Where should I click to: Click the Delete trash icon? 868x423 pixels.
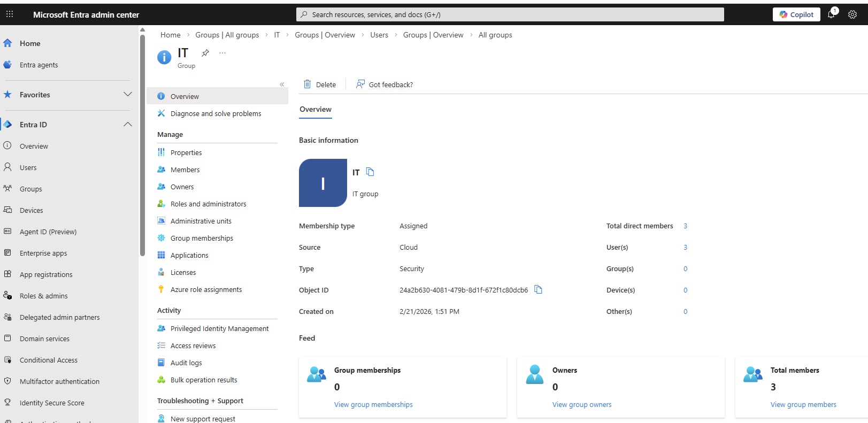(x=308, y=84)
